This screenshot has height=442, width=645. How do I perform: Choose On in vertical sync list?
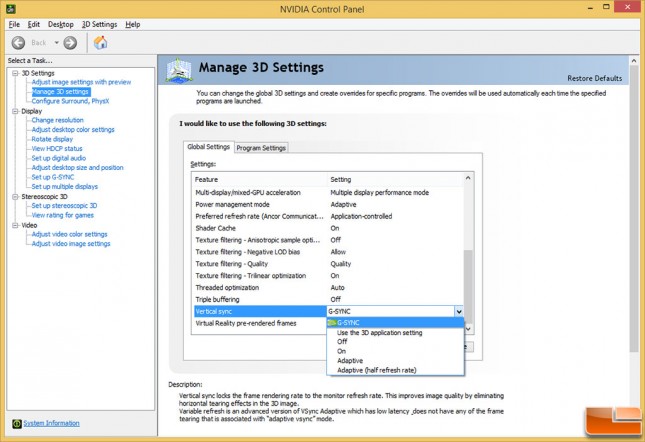pos(395,351)
